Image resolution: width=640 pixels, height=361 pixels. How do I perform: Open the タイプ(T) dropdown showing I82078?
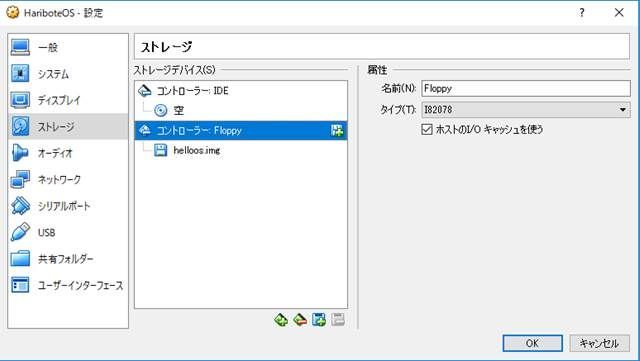click(x=526, y=109)
